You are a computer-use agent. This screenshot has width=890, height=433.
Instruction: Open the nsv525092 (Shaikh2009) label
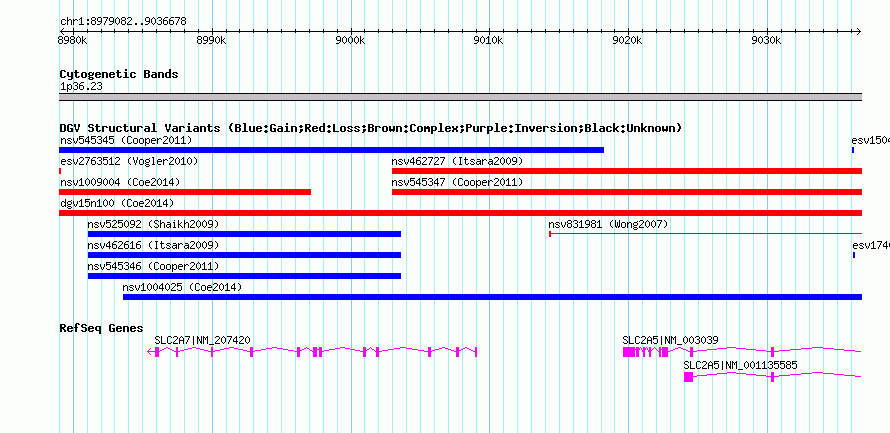click(x=153, y=224)
